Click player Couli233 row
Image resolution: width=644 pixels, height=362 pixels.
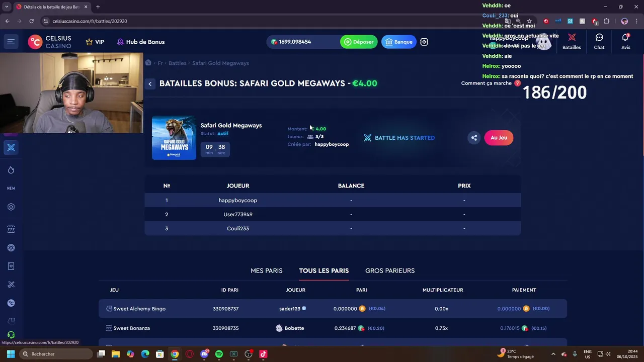point(333,228)
